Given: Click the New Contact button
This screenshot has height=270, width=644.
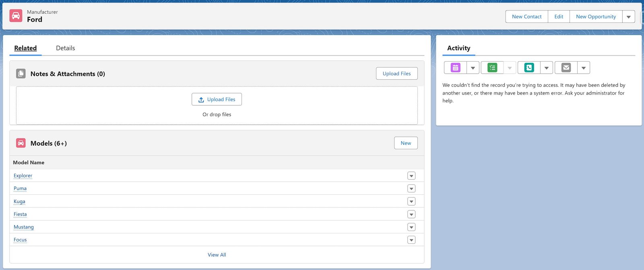Looking at the screenshot, I should [526, 16].
